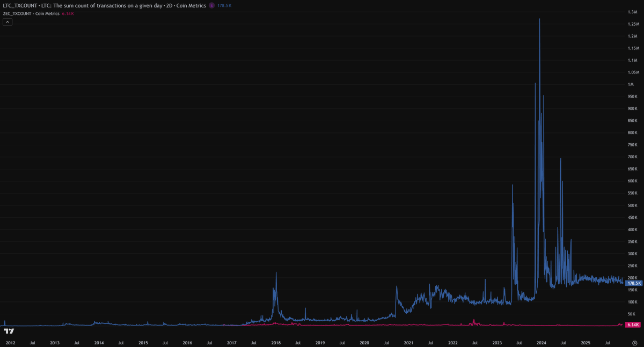Click the 2018 label on the time axis

click(276, 342)
